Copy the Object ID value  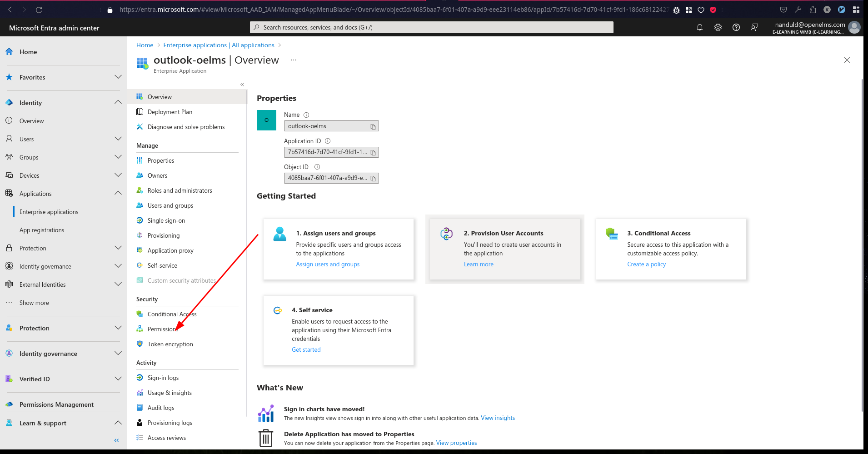(373, 178)
